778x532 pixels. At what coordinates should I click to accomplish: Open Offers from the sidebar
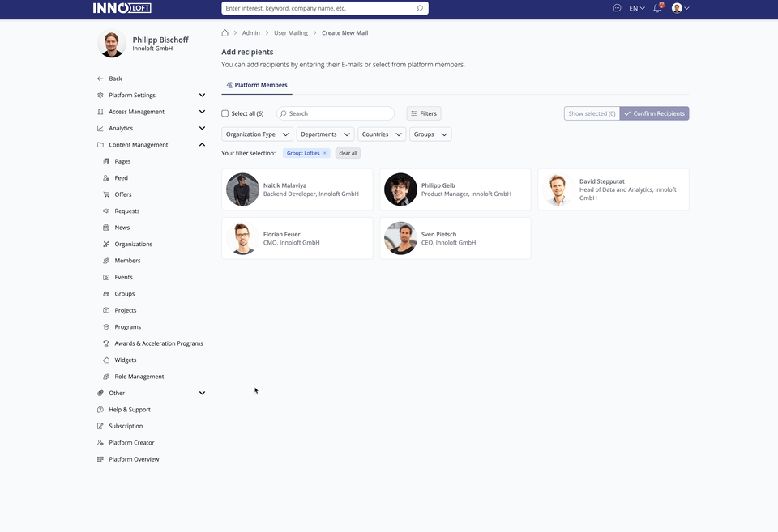(122, 194)
